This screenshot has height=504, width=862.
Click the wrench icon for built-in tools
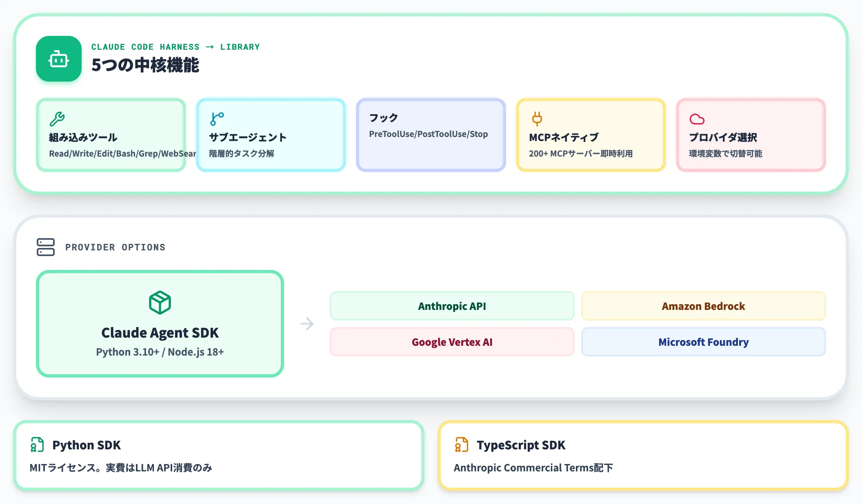(57, 119)
